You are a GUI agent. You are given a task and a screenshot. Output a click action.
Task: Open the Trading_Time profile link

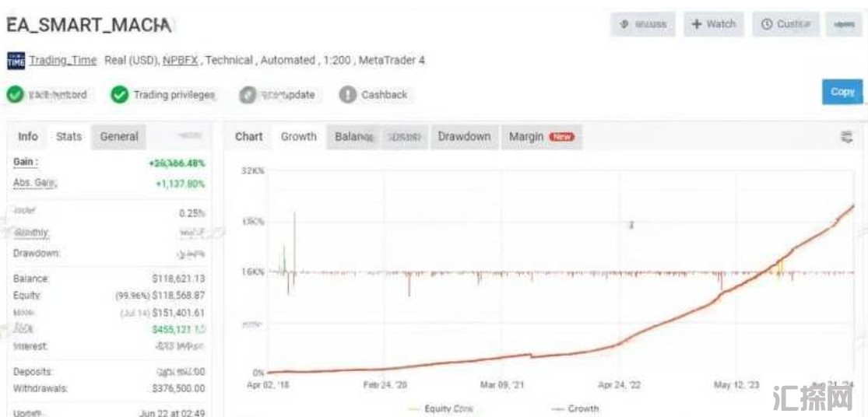pyautogui.click(x=63, y=60)
